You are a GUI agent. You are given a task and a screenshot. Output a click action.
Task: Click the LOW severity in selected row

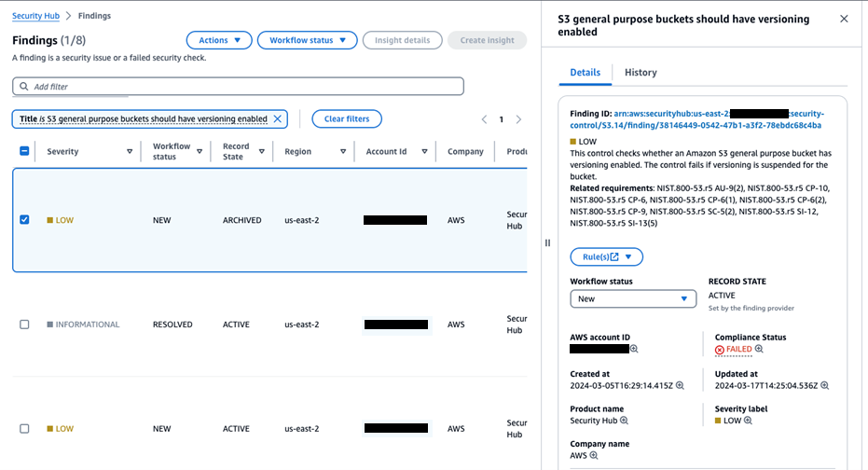coord(61,220)
